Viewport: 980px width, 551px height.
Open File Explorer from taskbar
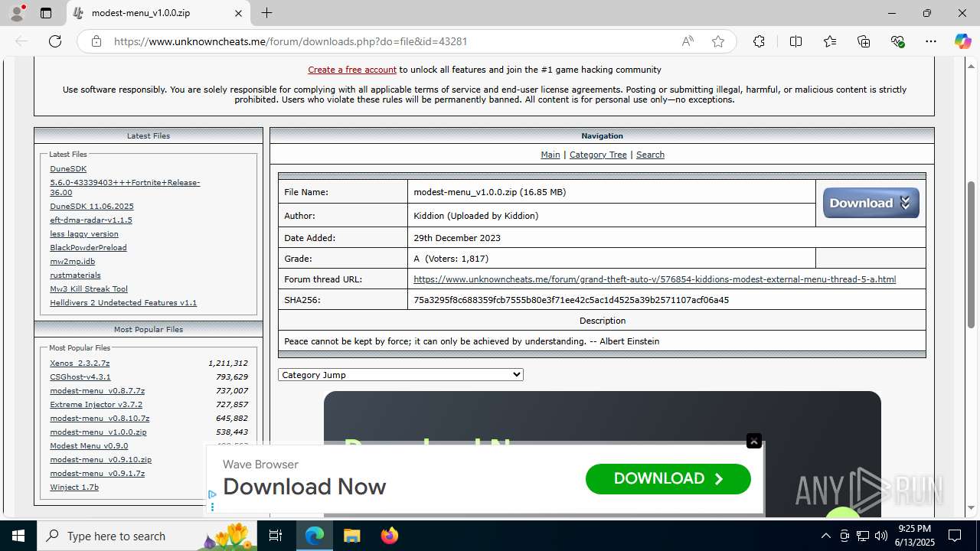[x=351, y=536]
